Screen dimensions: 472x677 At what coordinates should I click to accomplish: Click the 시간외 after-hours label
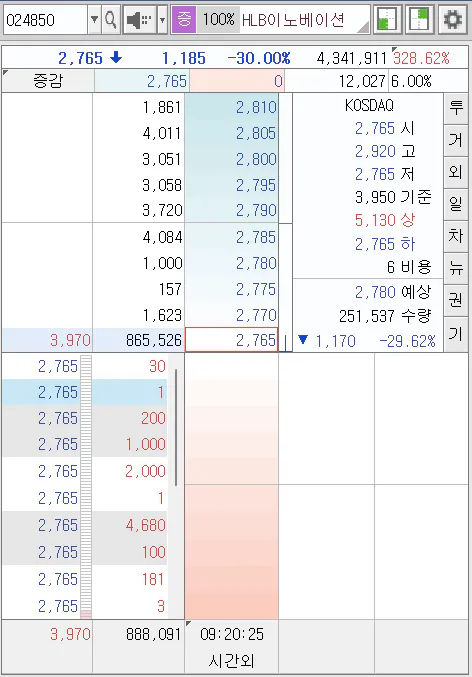coord(231,661)
